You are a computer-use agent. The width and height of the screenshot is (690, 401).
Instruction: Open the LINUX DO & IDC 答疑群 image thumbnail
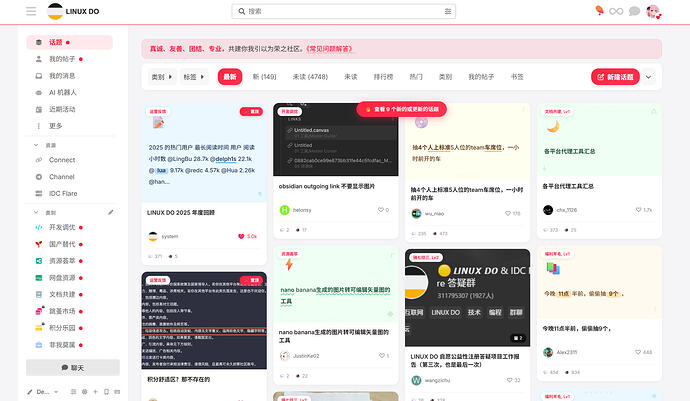click(467, 298)
